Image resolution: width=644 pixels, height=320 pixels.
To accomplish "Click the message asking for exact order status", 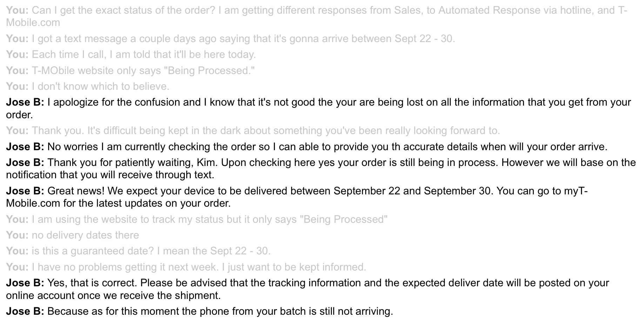I will tap(317, 16).
